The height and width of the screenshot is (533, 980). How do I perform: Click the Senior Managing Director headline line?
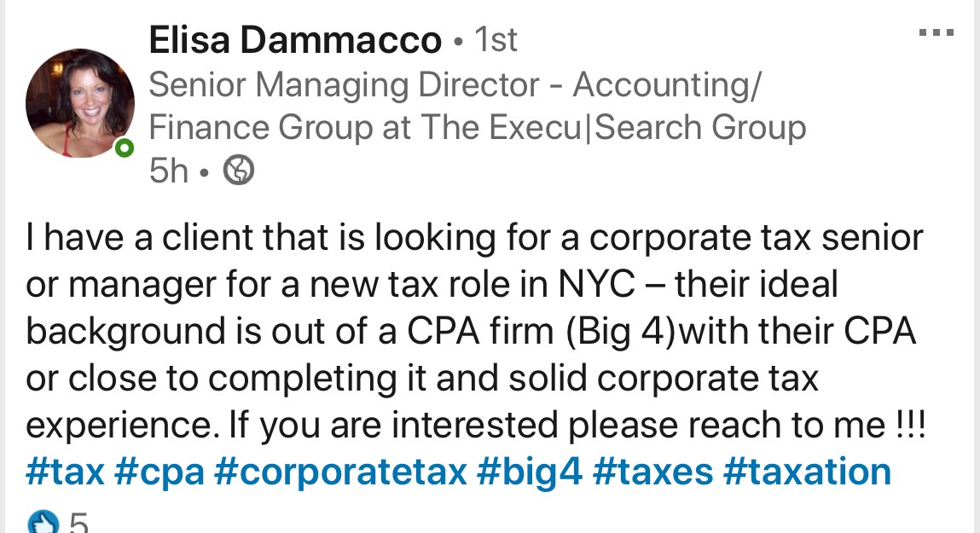click(455, 85)
